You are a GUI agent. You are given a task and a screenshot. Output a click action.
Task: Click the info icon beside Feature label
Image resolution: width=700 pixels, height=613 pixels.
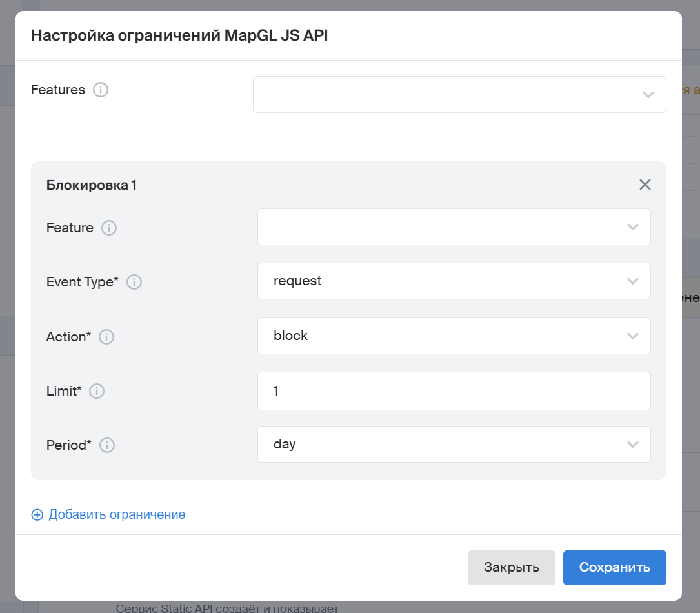[109, 228]
